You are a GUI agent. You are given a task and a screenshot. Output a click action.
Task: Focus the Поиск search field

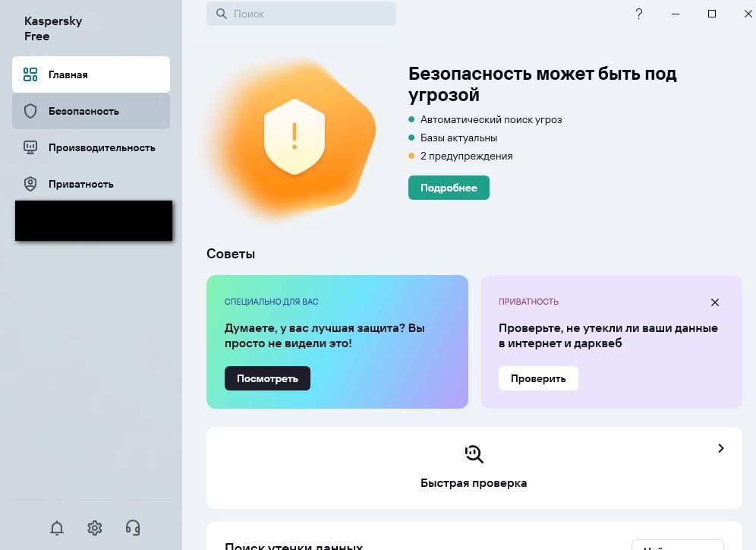(x=301, y=14)
